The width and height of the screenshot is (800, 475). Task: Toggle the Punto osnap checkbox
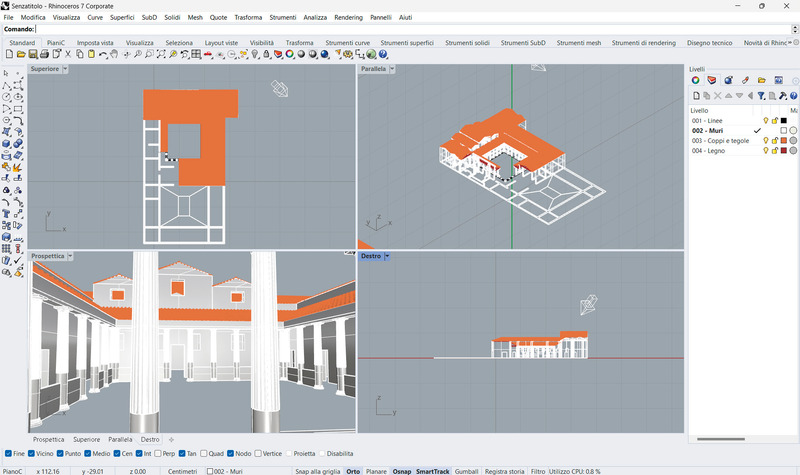(60, 453)
